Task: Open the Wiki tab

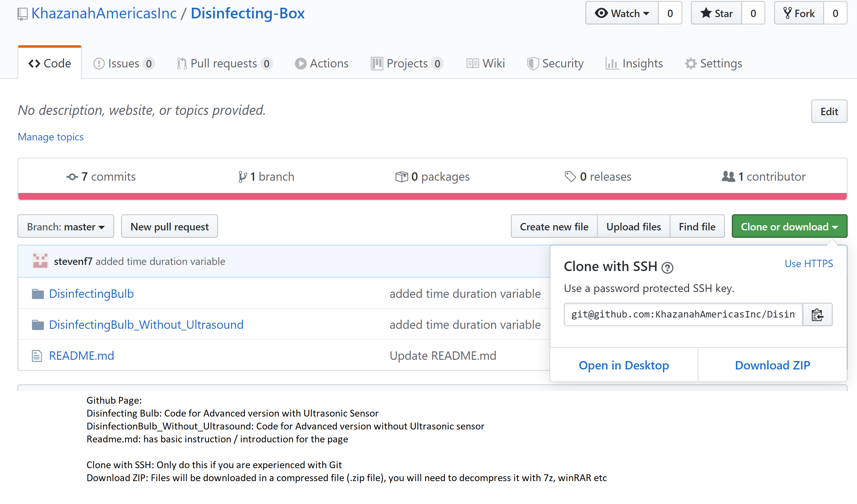Action: [486, 63]
